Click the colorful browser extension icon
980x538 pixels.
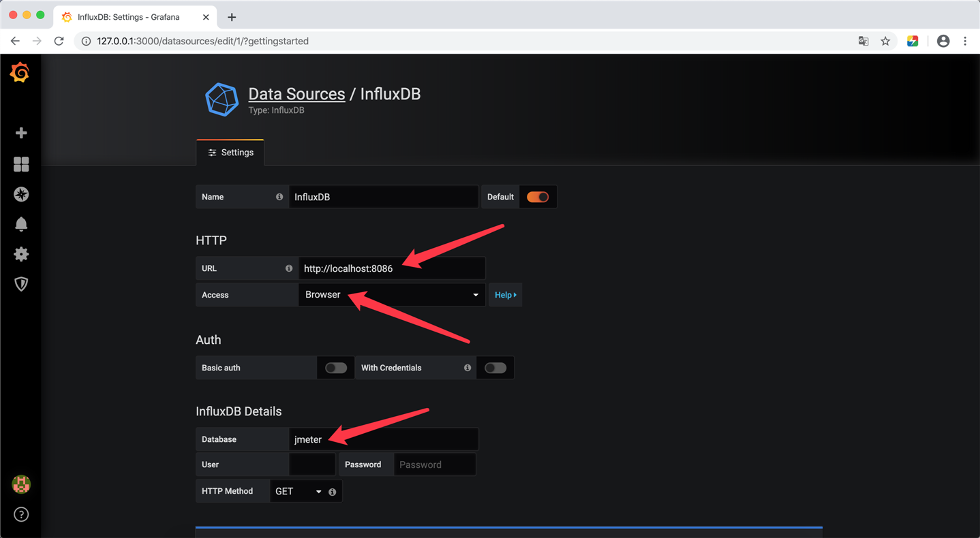click(913, 41)
